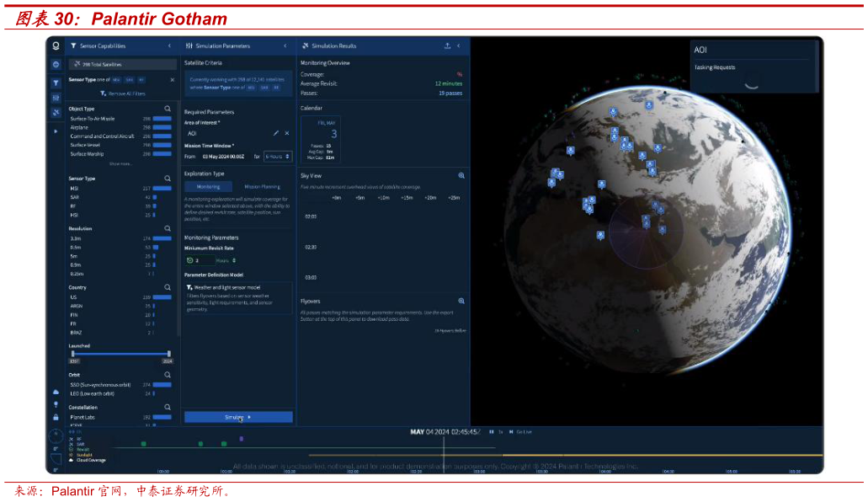Collapse the Sensor Capabilities panel
The width and height of the screenshot is (868, 502).
pyautogui.click(x=169, y=46)
